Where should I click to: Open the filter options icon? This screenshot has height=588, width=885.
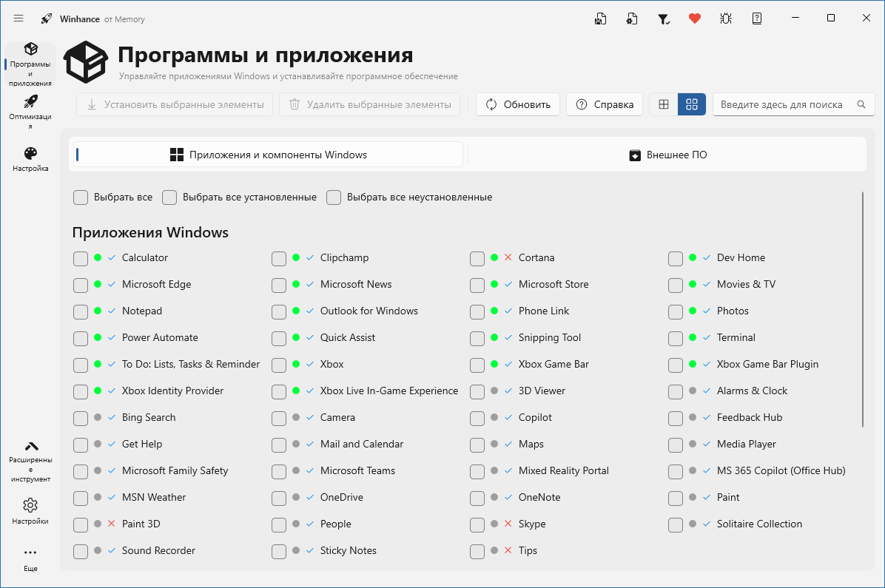point(663,18)
